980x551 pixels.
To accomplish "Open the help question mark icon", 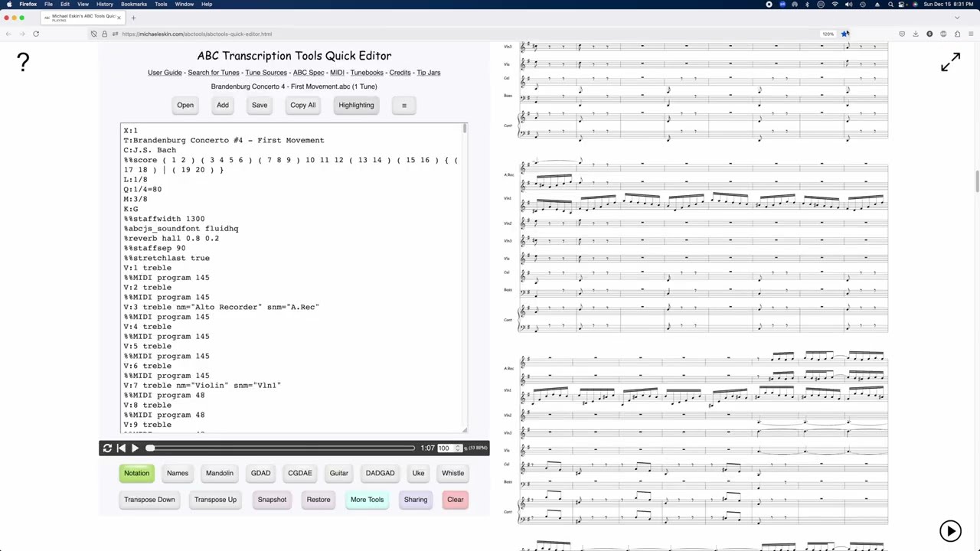I will point(23,62).
